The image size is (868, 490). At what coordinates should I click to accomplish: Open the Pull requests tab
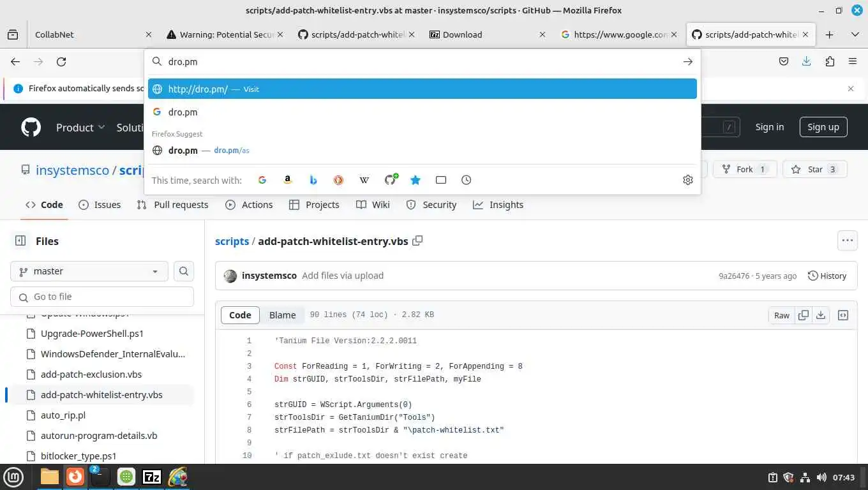(x=172, y=205)
